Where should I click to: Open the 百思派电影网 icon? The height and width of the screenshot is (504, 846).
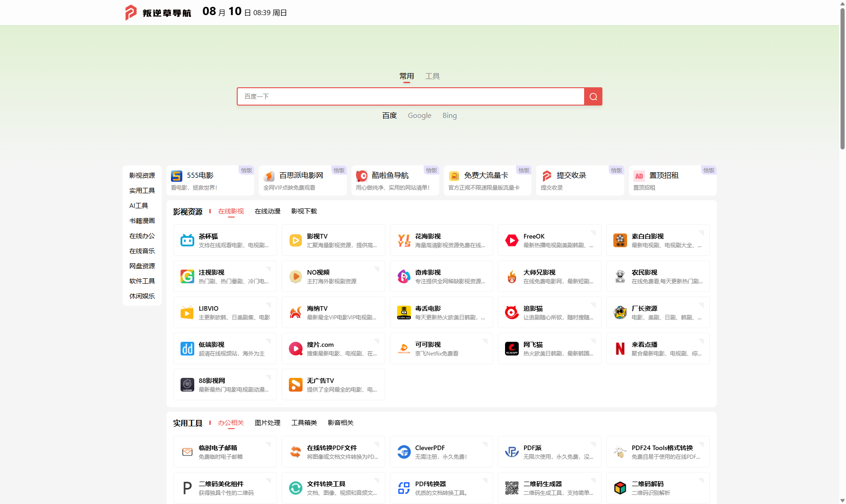[x=269, y=176]
